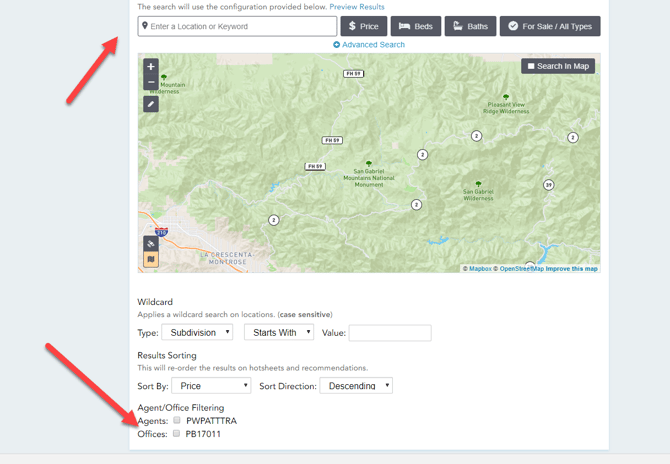Open the Preview Results link

point(357,7)
